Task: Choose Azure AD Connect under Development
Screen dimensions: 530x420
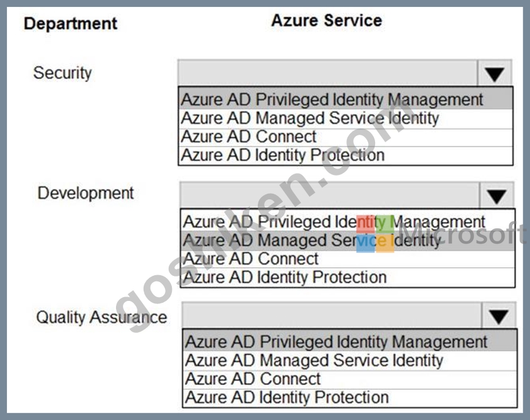Action: pos(347,259)
